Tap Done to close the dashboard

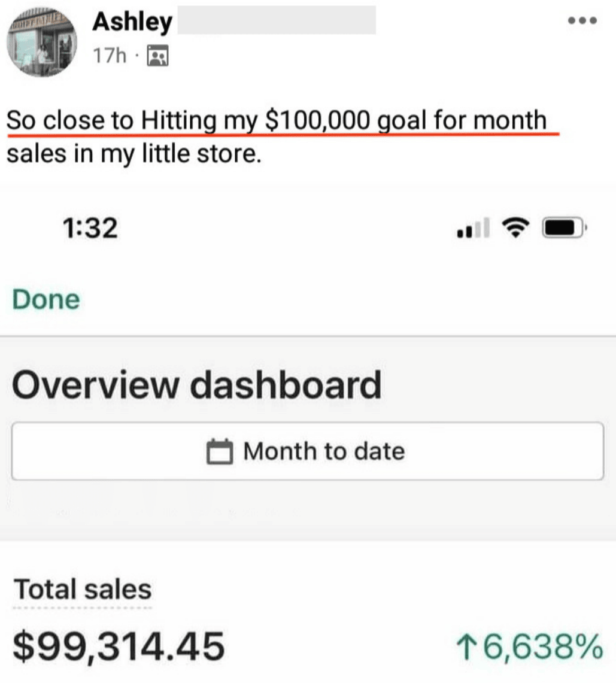tap(46, 300)
